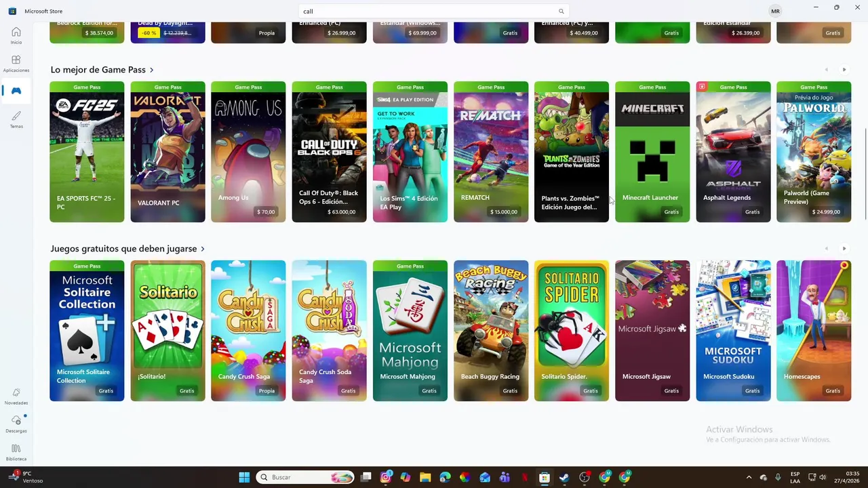Open Biblioteca in the sidebar
This screenshot has width=868, height=488.
tap(16, 453)
